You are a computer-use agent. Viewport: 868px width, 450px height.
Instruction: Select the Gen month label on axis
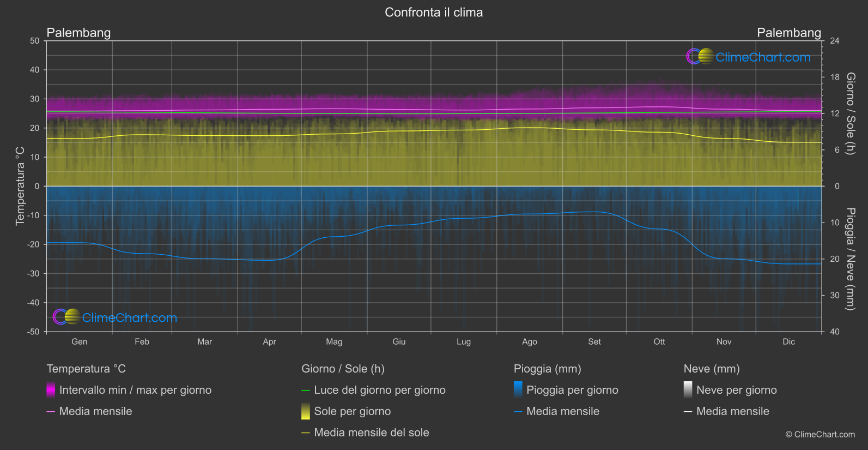pyautogui.click(x=80, y=341)
